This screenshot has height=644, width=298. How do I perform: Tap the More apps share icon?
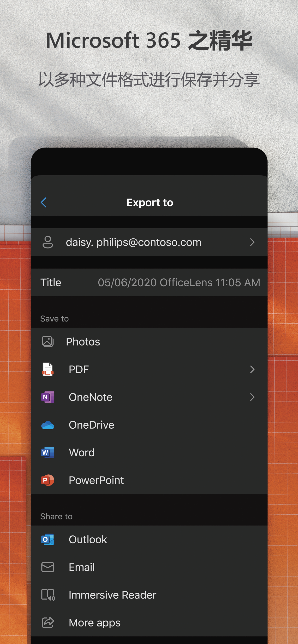coord(48,622)
